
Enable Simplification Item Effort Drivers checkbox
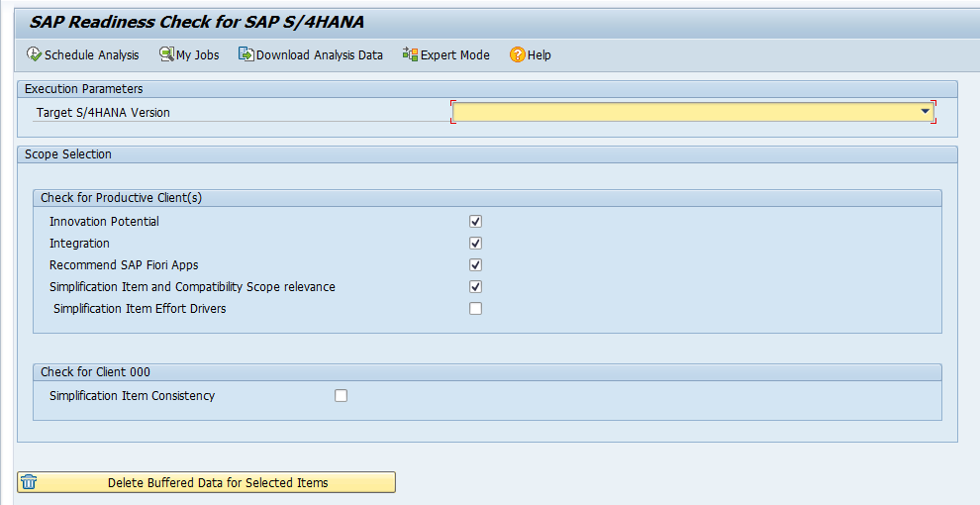(x=475, y=308)
